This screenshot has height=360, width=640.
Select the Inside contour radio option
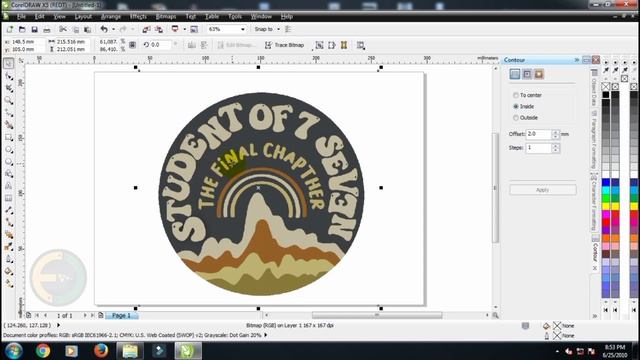coord(516,106)
